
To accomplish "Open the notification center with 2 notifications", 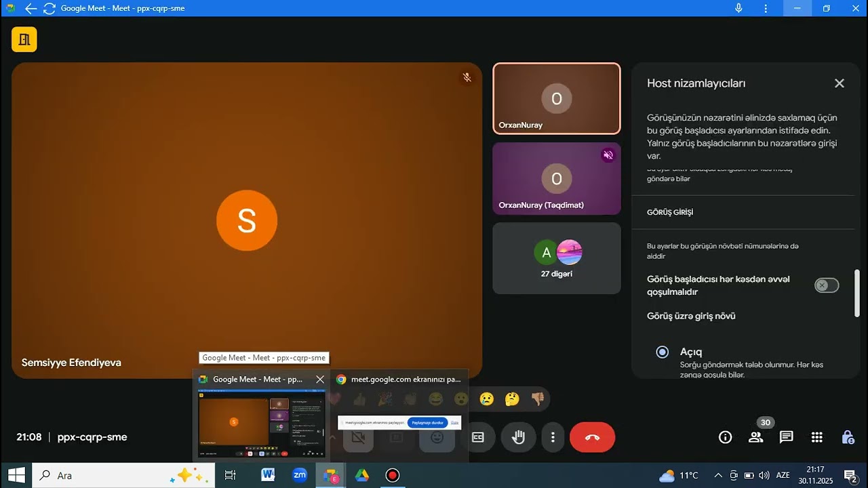I will [850, 475].
